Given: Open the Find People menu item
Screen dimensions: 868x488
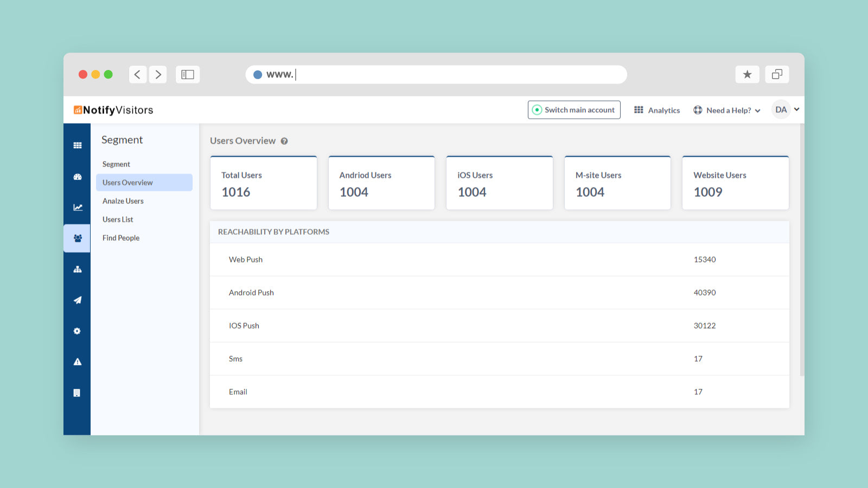Looking at the screenshot, I should click(x=120, y=237).
